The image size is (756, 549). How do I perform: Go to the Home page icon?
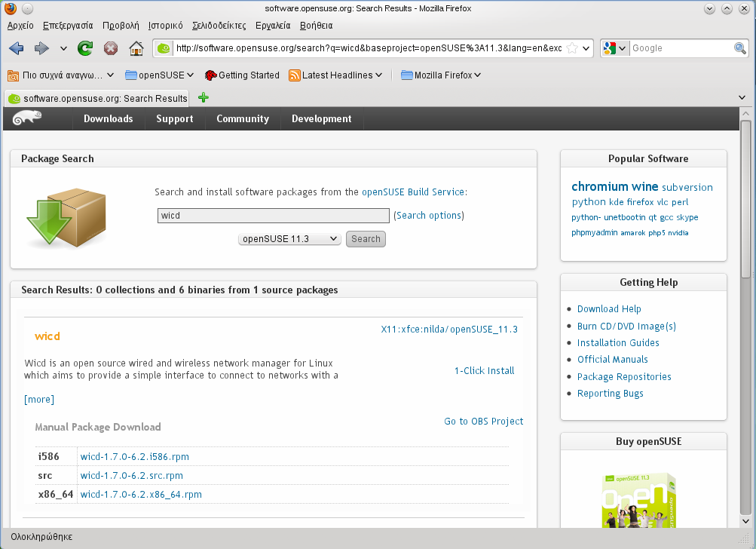[136, 48]
